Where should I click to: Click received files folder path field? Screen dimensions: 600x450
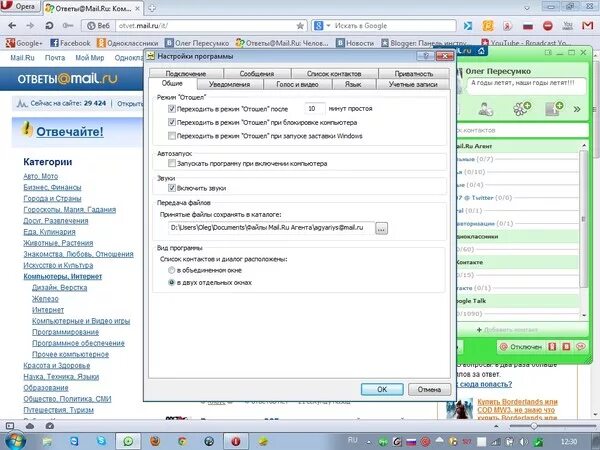(271, 228)
